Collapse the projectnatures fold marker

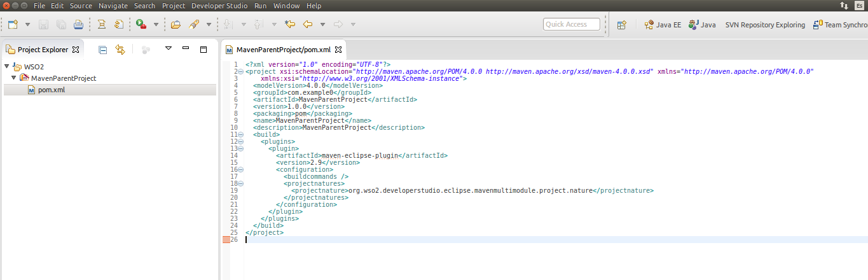(241, 183)
